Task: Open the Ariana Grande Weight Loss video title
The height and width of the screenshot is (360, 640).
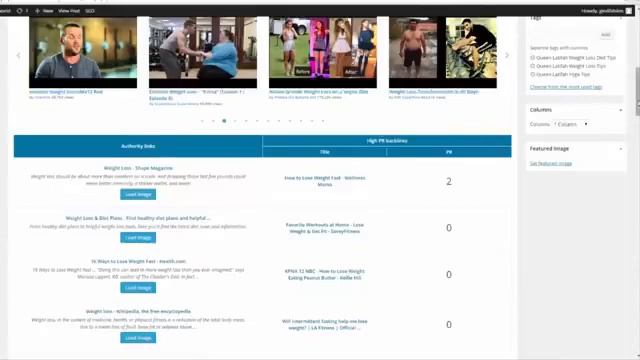Action: point(318,92)
